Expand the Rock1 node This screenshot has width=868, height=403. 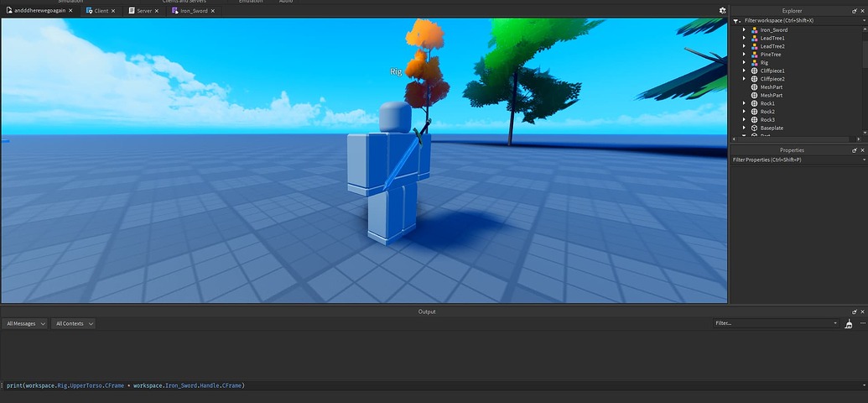745,103
